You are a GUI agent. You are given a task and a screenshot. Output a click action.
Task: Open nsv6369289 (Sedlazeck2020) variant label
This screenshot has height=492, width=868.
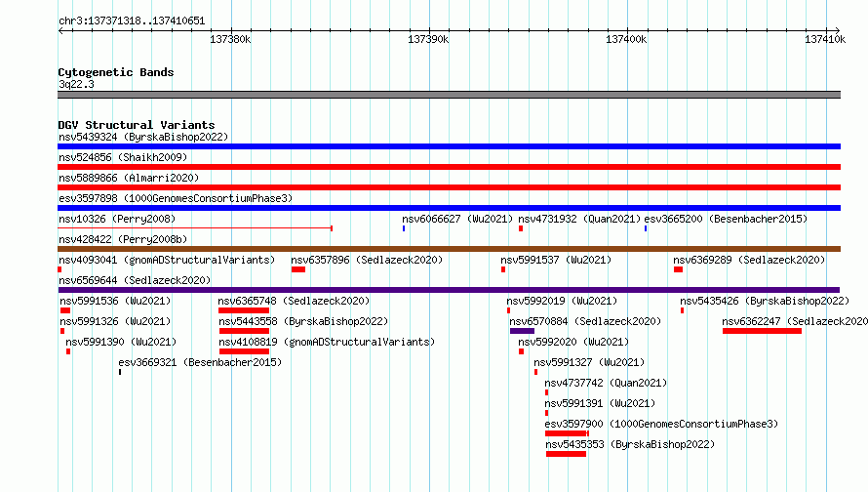pyautogui.click(x=749, y=260)
